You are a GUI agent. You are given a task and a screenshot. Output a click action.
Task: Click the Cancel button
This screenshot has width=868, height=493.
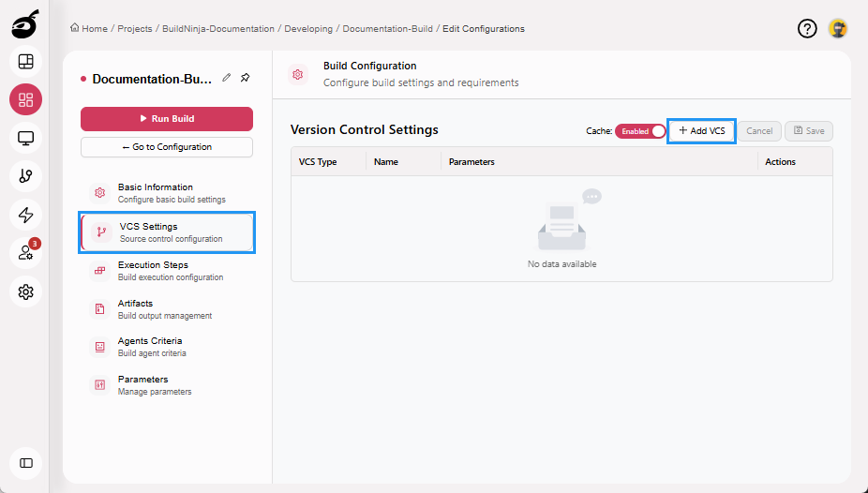759,131
